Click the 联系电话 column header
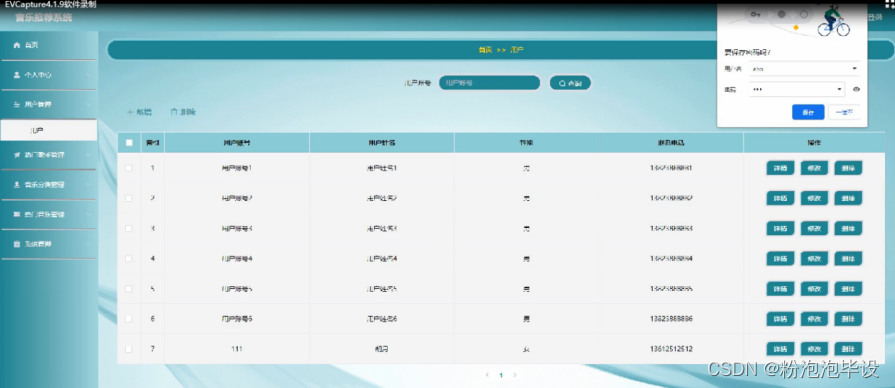This screenshot has width=895, height=388. [x=671, y=143]
